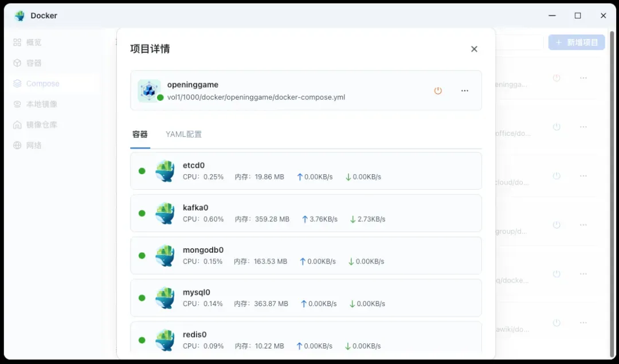This screenshot has width=619, height=364.
Task: Open the openinggame project more options menu
Action: pyautogui.click(x=465, y=91)
